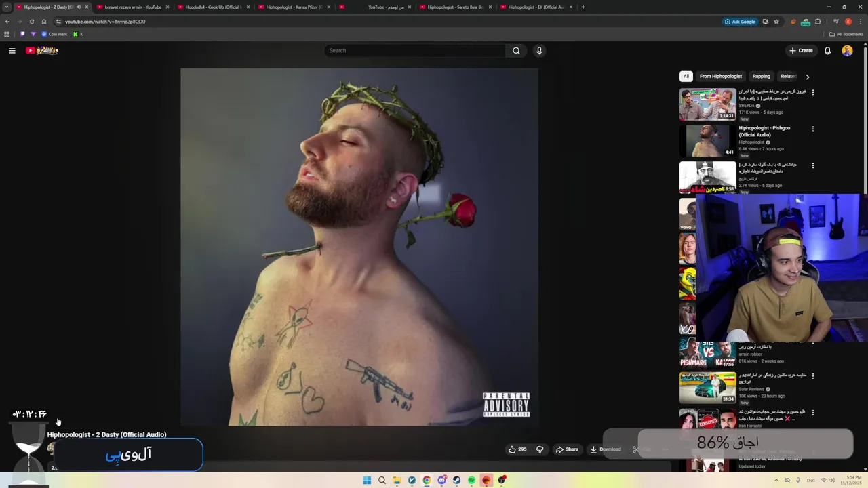The height and width of the screenshot is (488, 868).
Task: Click the Hiphopologist - 2 Dasty title
Action: [x=106, y=434]
